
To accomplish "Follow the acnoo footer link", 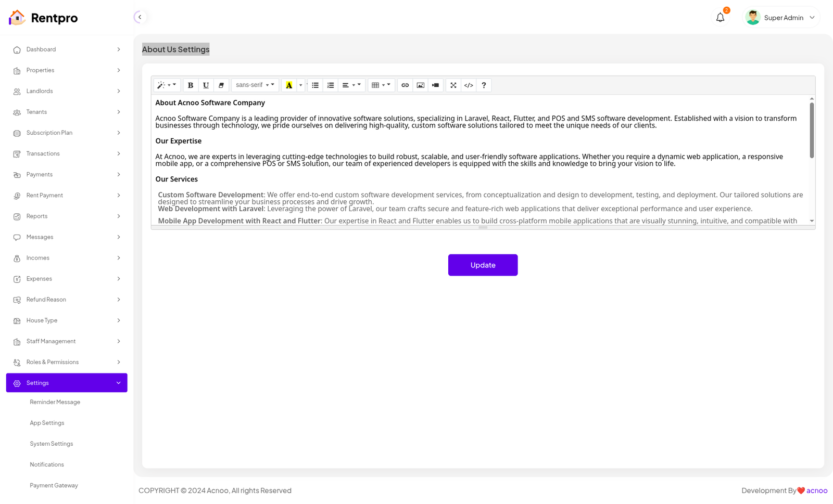I will [816, 490].
